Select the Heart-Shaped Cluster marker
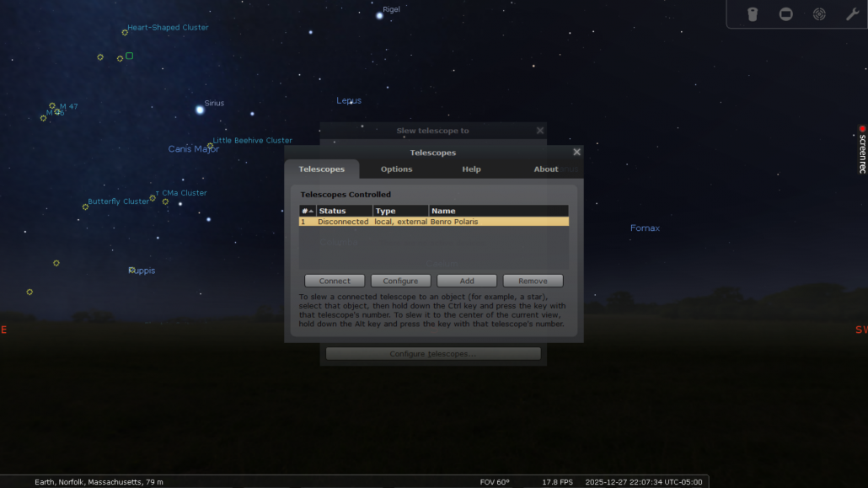The image size is (868, 488). pos(125,32)
